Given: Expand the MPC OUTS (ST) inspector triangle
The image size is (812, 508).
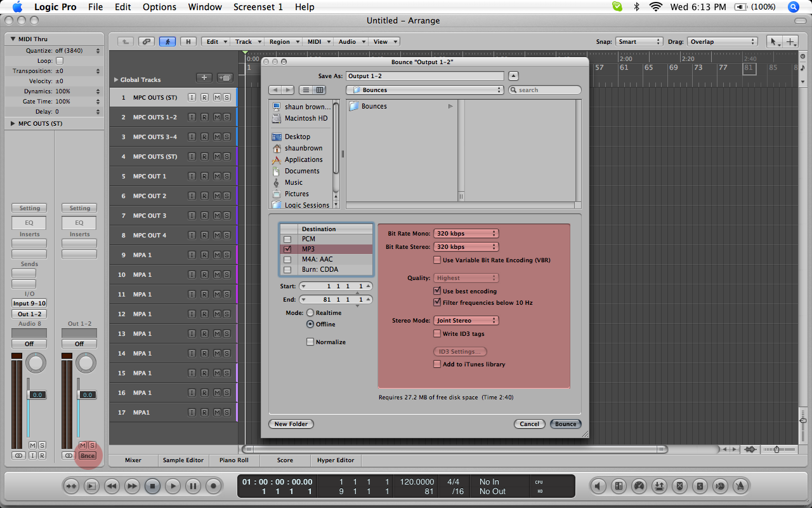Looking at the screenshot, I should click(13, 124).
